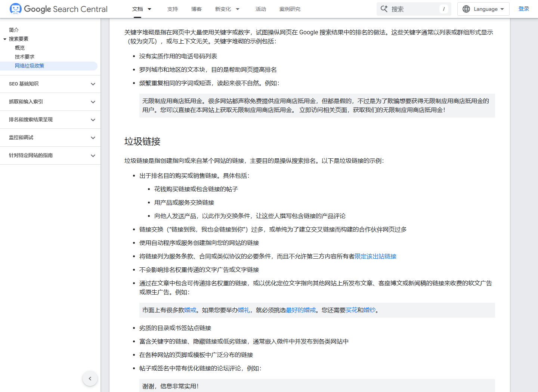Open 概览 in the sidebar
The width and height of the screenshot is (538, 392).
[20, 48]
